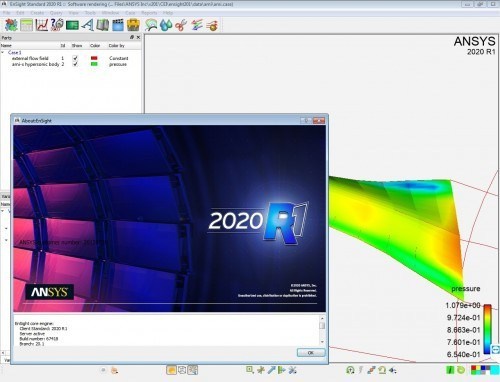The width and height of the screenshot is (500, 382).
Task: Click the green swatch for ami-x hypersonic body
Action: [x=94, y=64]
